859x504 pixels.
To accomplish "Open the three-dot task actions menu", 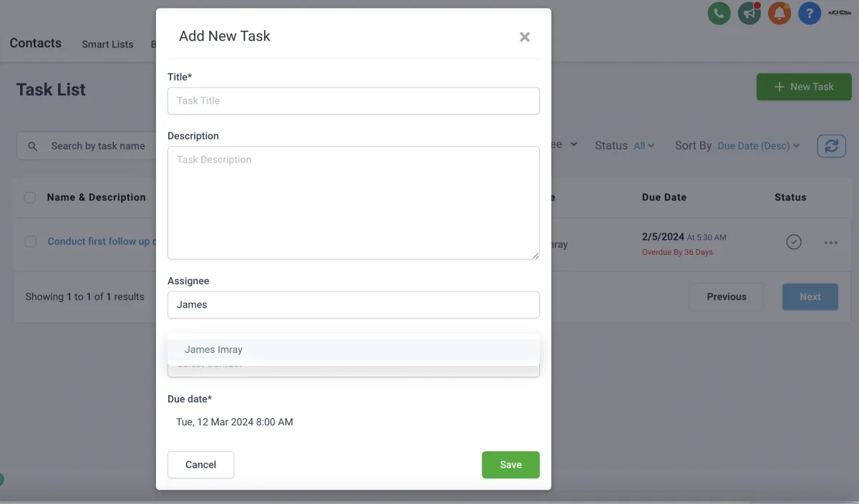I will [830, 243].
